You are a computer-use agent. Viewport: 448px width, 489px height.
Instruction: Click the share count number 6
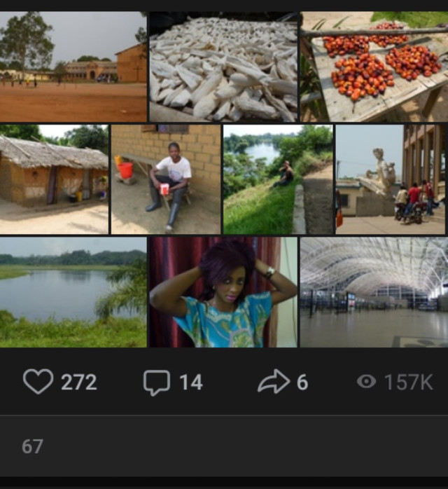(302, 383)
